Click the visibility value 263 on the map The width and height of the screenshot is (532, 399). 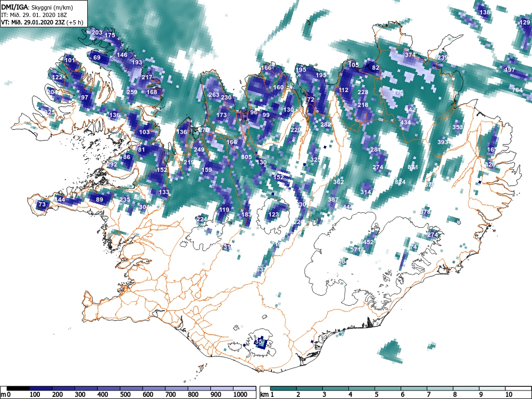coord(214,95)
